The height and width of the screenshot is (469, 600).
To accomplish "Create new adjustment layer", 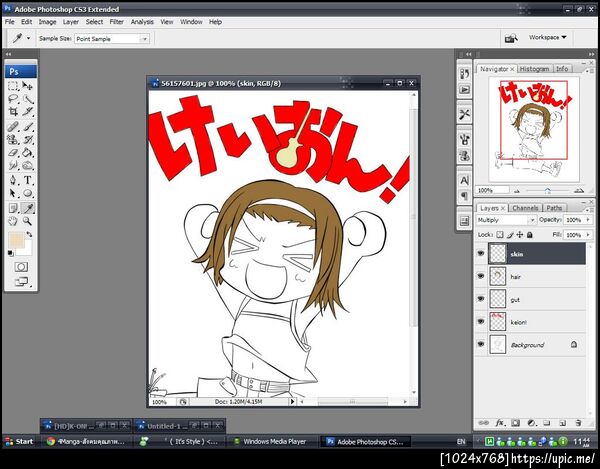I will pos(531,423).
